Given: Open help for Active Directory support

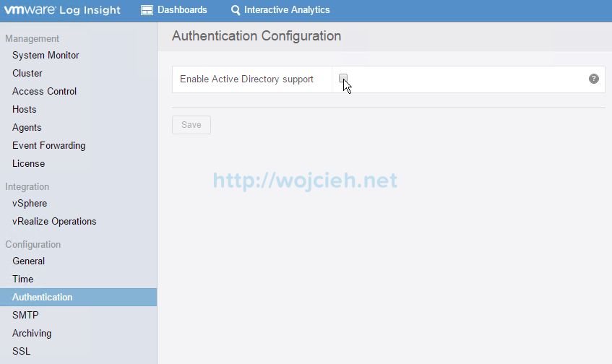Looking at the screenshot, I should [x=594, y=79].
